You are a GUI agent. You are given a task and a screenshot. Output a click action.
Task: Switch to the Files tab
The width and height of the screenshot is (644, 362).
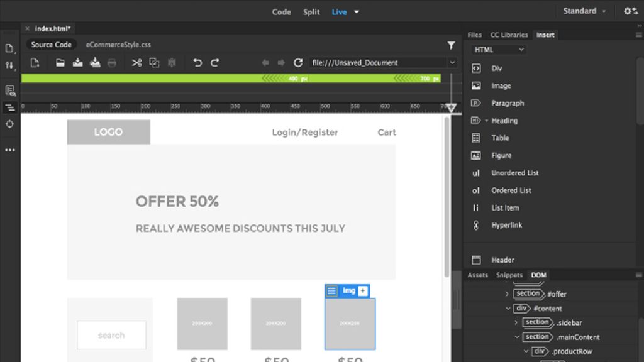click(x=475, y=35)
